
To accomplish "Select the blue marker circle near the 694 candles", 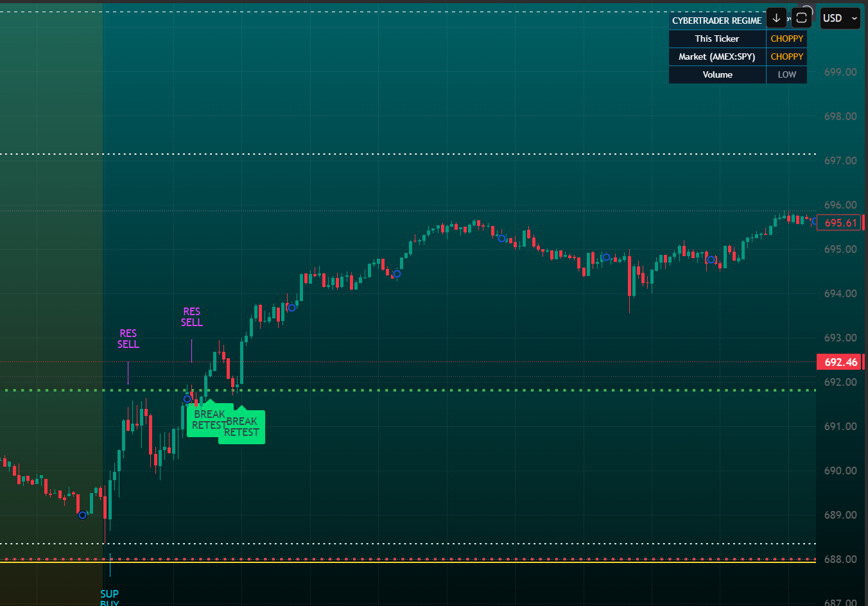I will [396, 274].
